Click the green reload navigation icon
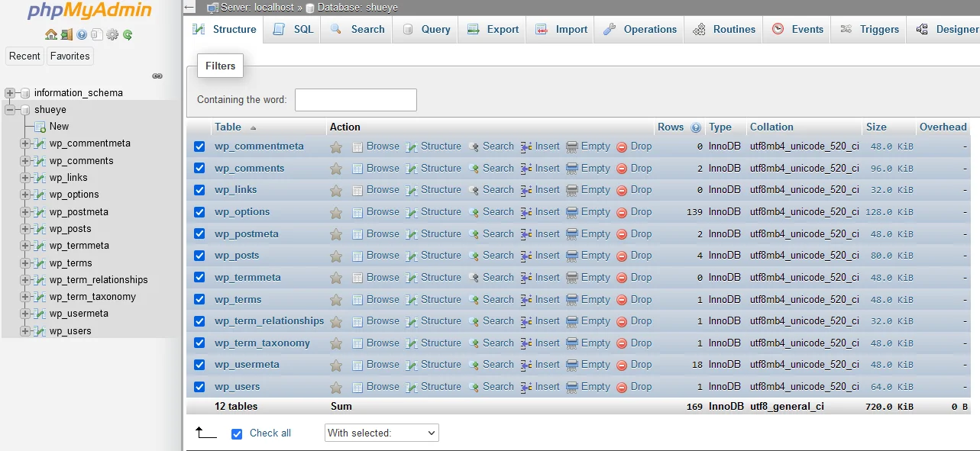980x451 pixels. [128, 34]
